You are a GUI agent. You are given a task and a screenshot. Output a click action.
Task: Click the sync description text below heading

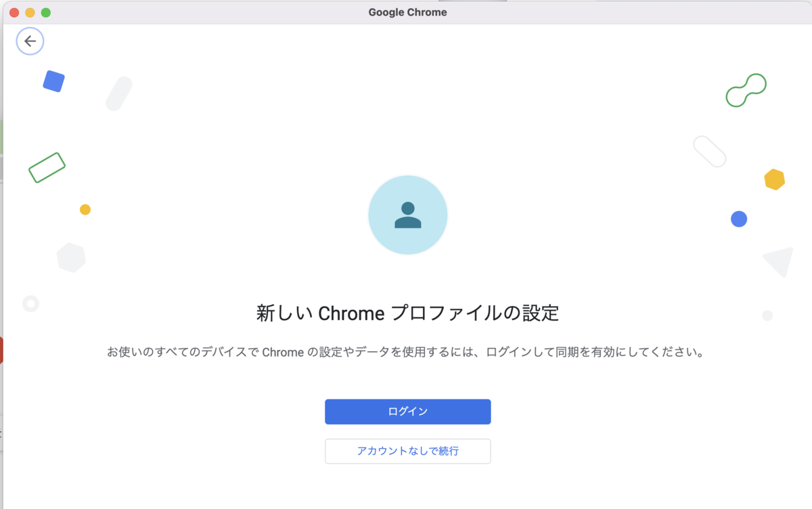click(405, 353)
